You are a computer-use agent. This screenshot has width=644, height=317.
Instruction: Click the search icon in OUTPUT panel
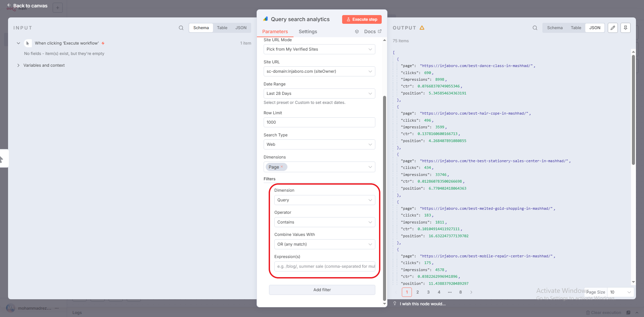point(535,28)
